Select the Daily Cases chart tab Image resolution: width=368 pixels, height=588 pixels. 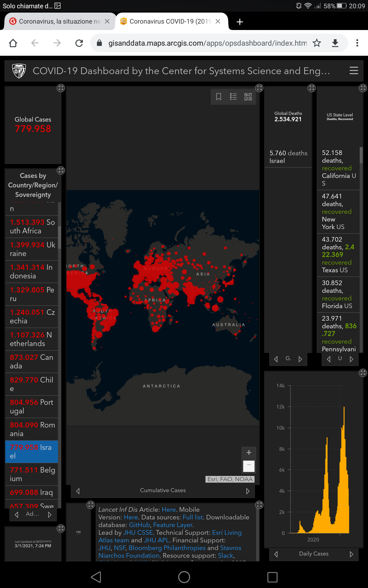314,554
